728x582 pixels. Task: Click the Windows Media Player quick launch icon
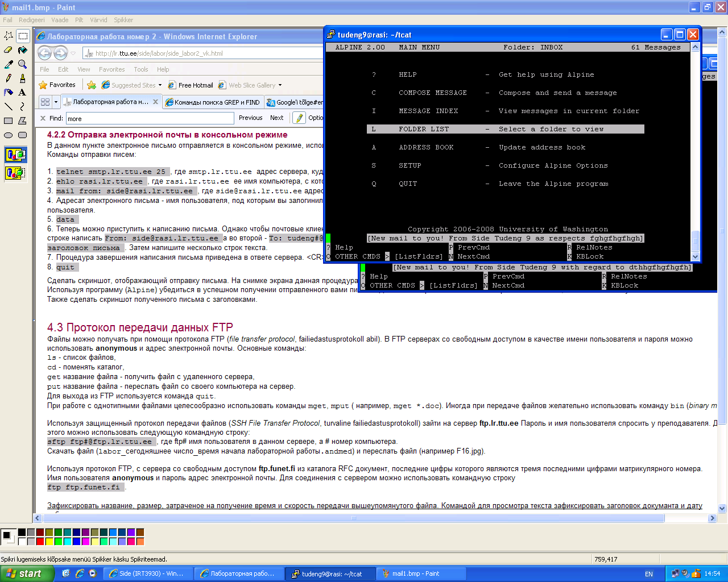[93, 573]
